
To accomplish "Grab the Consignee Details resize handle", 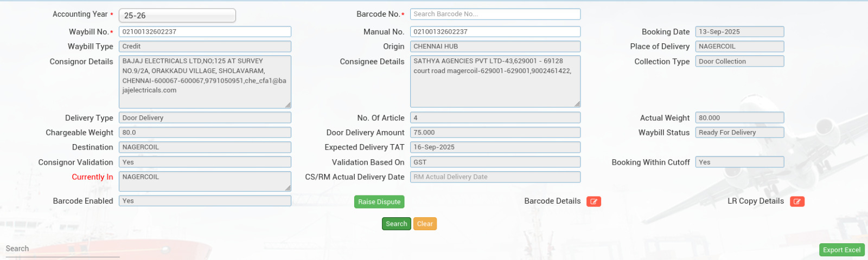I will (577, 104).
